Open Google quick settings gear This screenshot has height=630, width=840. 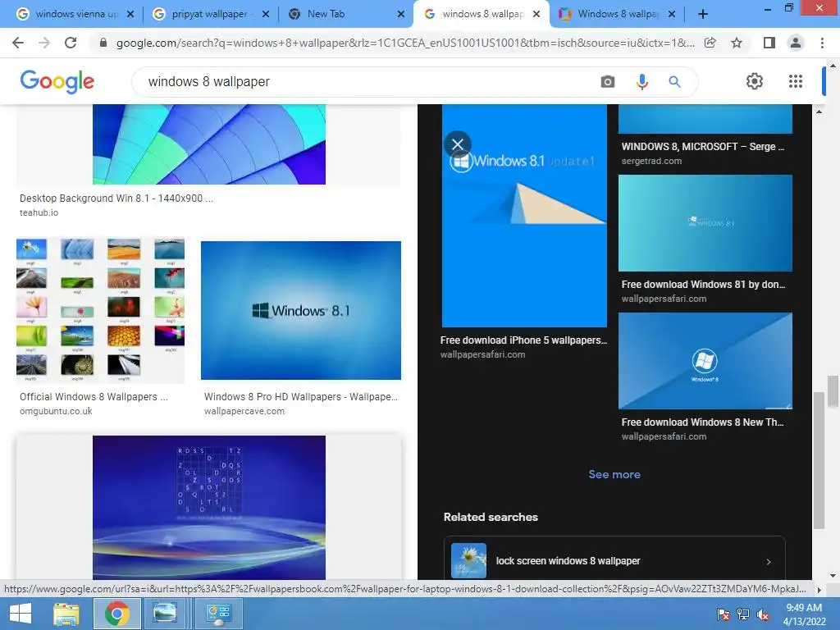[x=755, y=81]
